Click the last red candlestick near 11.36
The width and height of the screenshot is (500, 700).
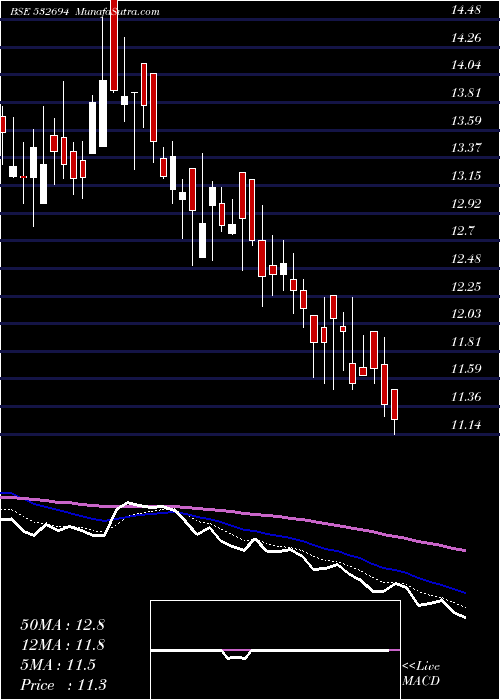(x=395, y=404)
